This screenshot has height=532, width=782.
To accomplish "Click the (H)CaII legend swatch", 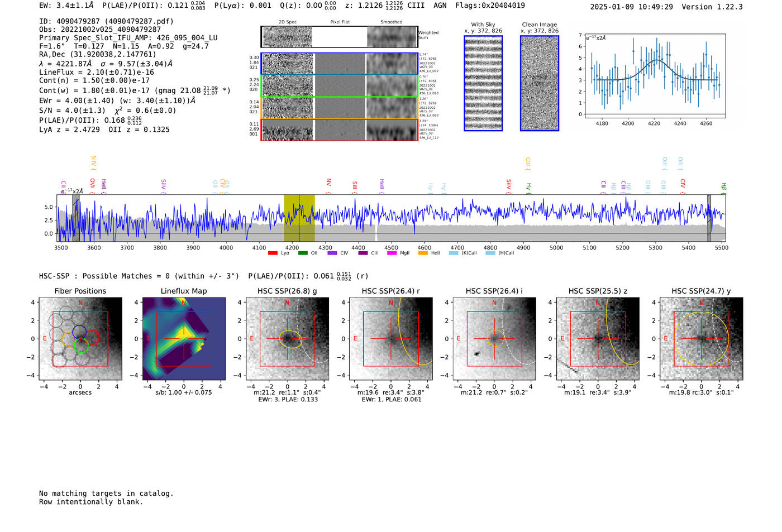I will (490, 253).
